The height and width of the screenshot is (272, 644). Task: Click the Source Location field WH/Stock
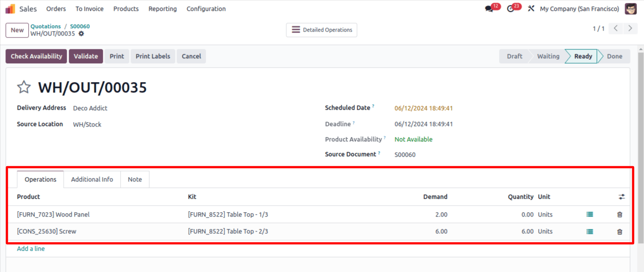(x=87, y=125)
